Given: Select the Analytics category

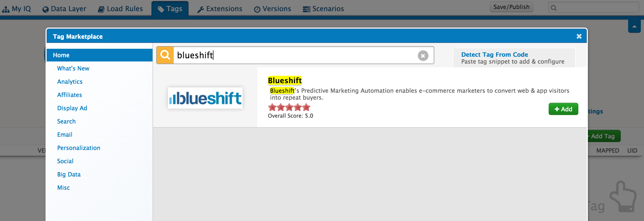Looking at the screenshot, I should 70,82.
